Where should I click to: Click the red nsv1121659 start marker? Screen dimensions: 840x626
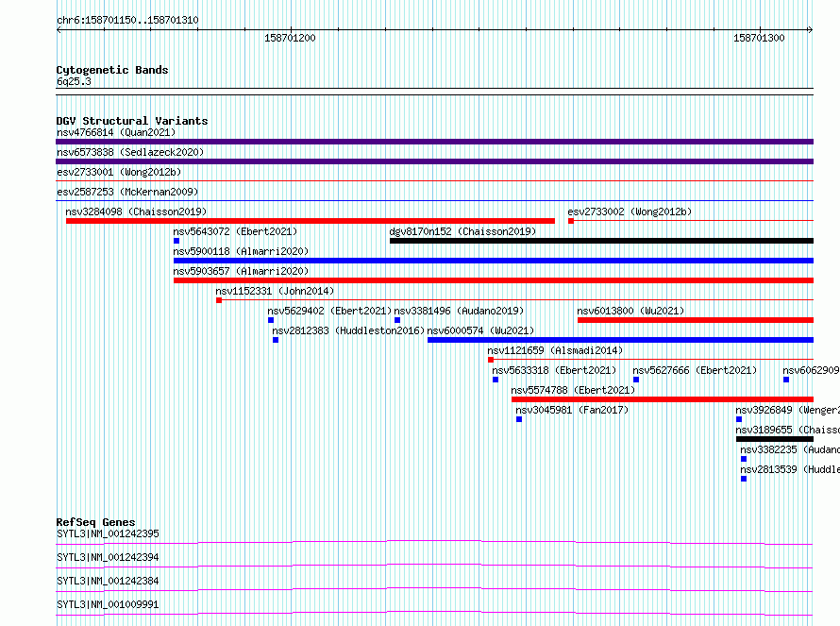coord(491,360)
